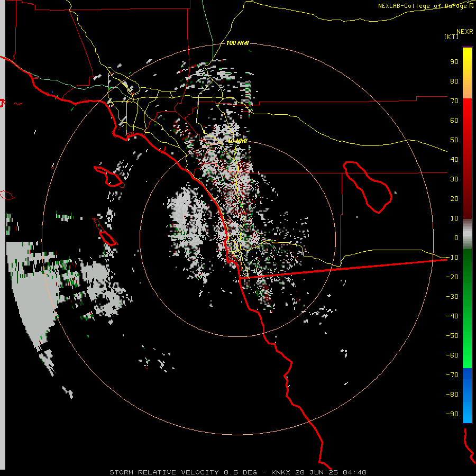Select the 90 value on the velocity scale

click(454, 62)
